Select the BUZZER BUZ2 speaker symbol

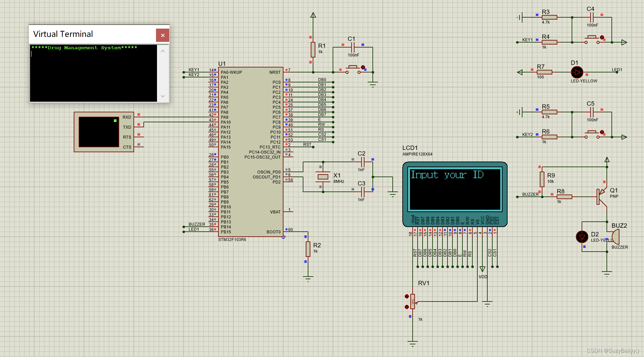coord(616,236)
